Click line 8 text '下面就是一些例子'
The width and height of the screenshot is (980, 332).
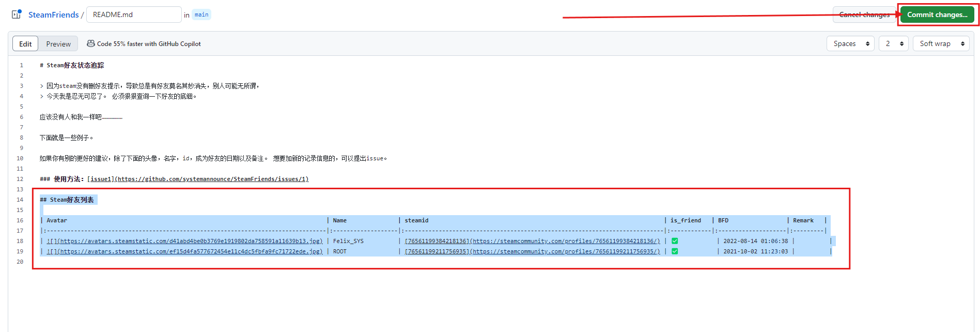coord(66,138)
